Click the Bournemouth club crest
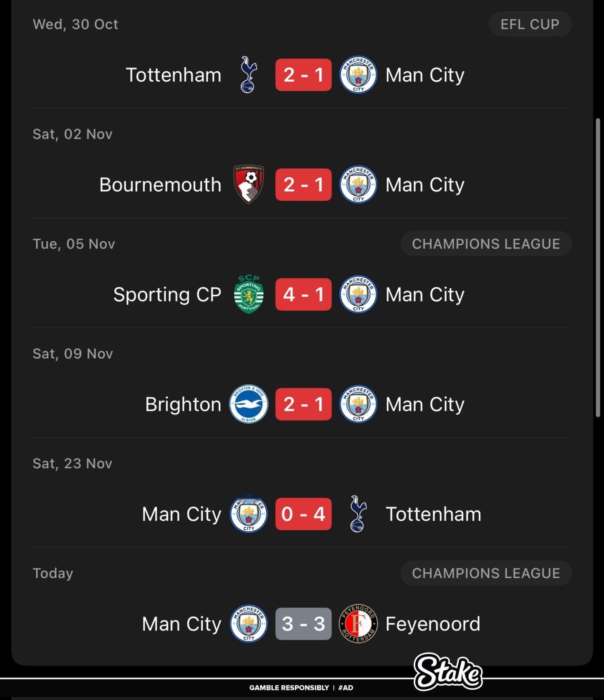 click(249, 185)
